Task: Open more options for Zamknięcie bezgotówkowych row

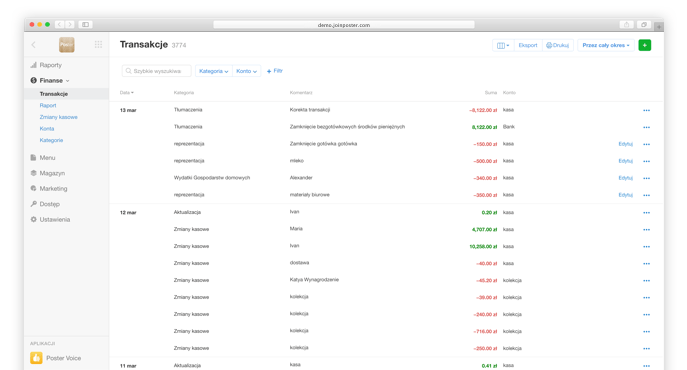Action: click(646, 128)
